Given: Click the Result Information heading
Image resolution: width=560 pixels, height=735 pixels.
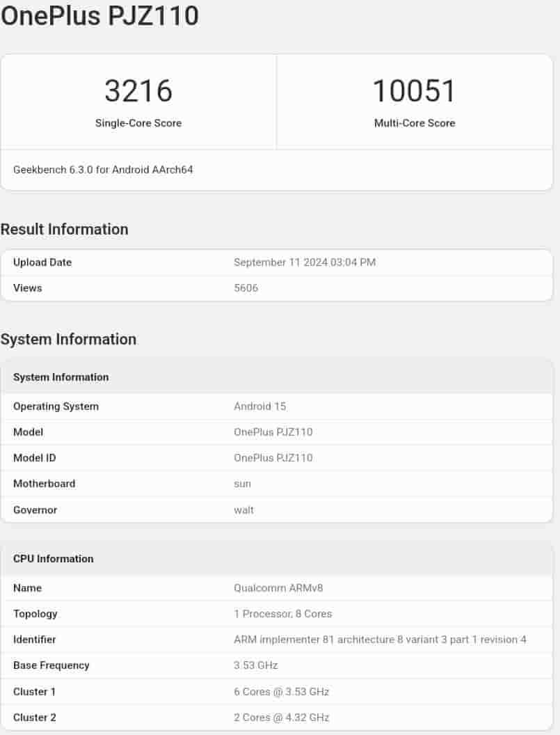Looking at the screenshot, I should click(x=65, y=229).
